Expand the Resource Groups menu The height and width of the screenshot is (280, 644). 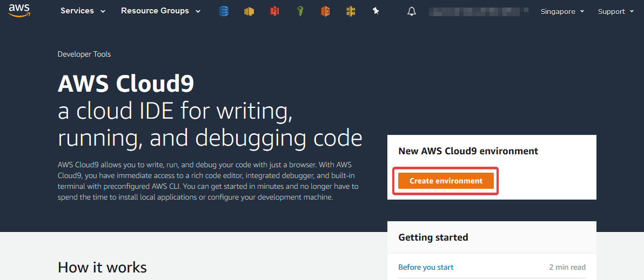[x=160, y=11]
